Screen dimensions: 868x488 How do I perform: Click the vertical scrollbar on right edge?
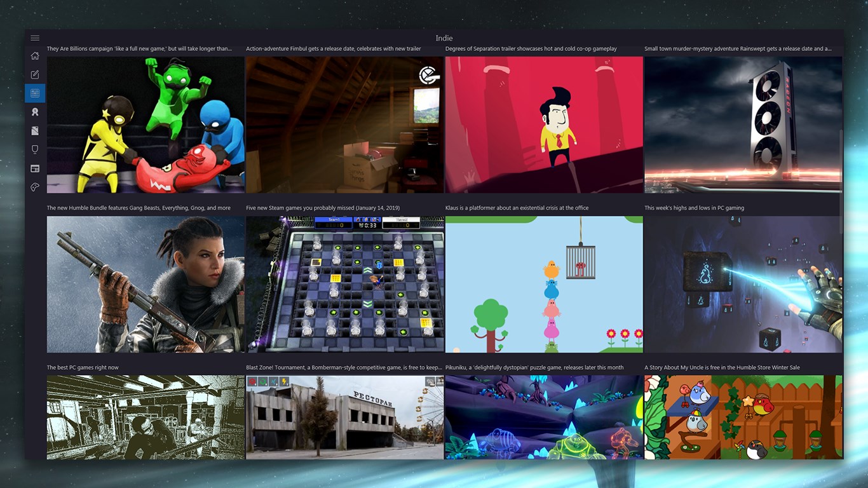click(841, 181)
